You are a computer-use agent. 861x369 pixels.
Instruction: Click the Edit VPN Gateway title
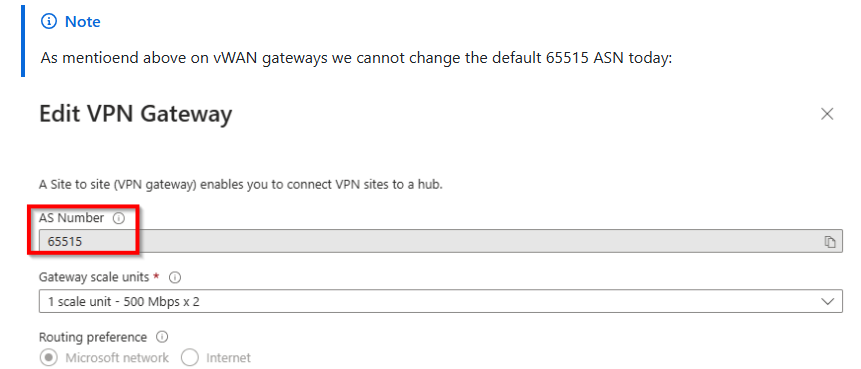pos(136,115)
